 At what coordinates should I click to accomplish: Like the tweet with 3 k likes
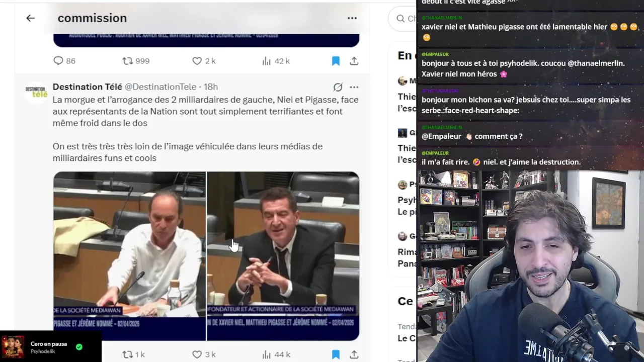(204, 354)
